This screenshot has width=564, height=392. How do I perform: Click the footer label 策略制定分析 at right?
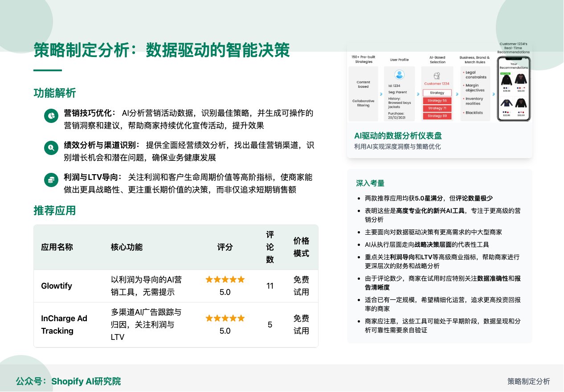point(529,381)
